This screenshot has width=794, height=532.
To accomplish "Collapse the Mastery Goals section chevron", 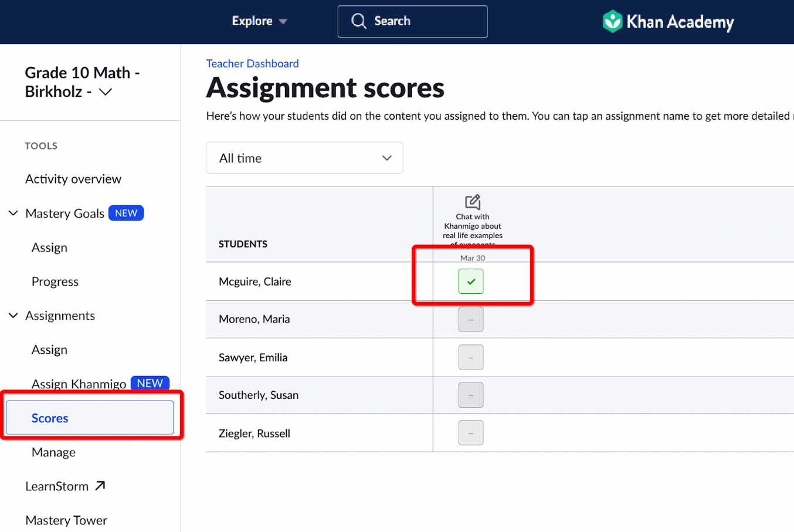I will click(x=13, y=213).
